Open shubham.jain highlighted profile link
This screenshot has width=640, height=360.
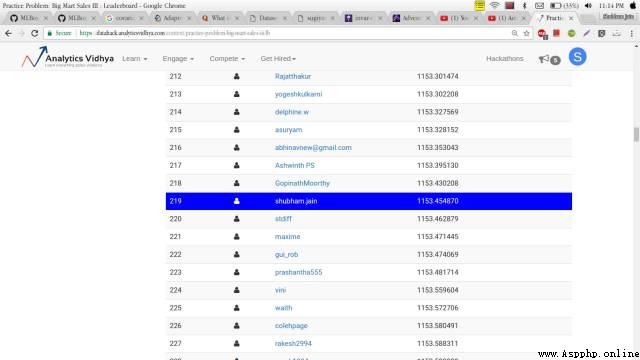[x=296, y=201]
